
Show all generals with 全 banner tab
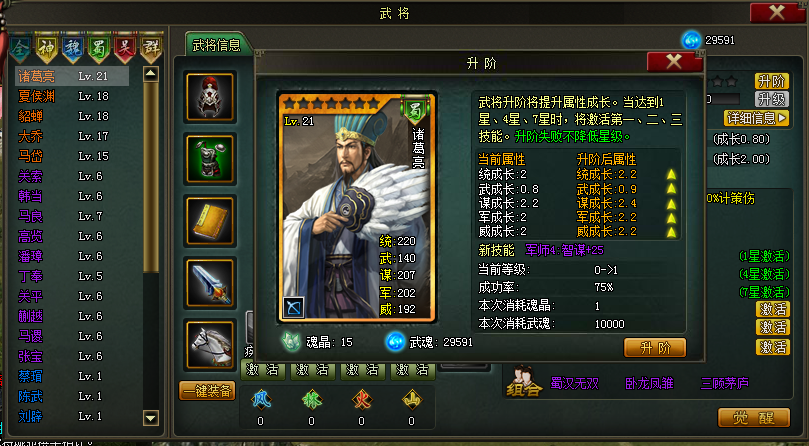(x=21, y=49)
